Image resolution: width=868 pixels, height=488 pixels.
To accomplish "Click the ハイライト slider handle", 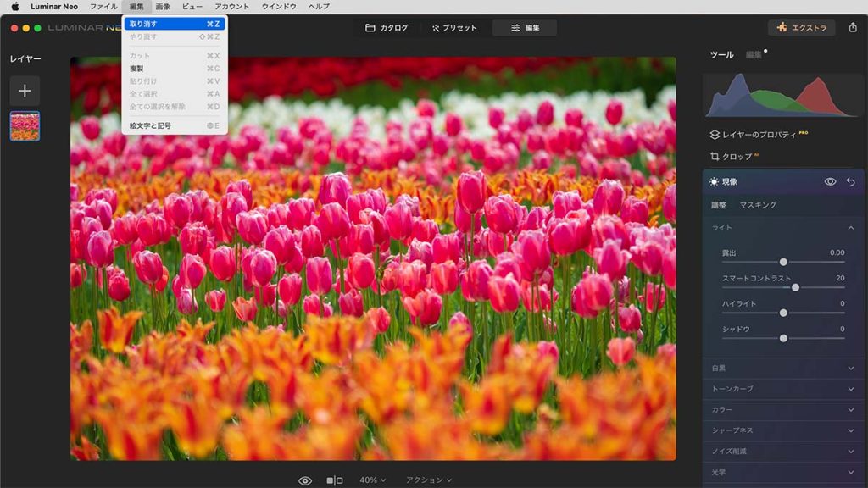I will tap(783, 313).
